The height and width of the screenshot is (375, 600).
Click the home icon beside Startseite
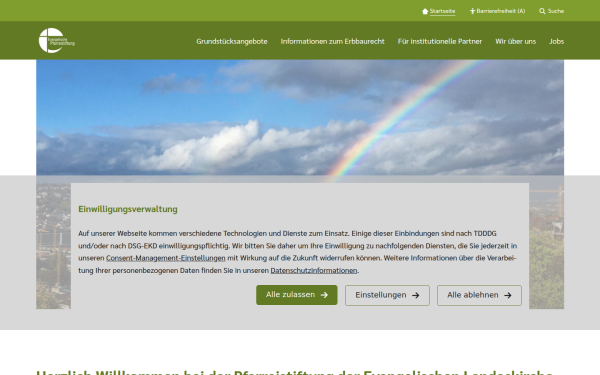[425, 11]
